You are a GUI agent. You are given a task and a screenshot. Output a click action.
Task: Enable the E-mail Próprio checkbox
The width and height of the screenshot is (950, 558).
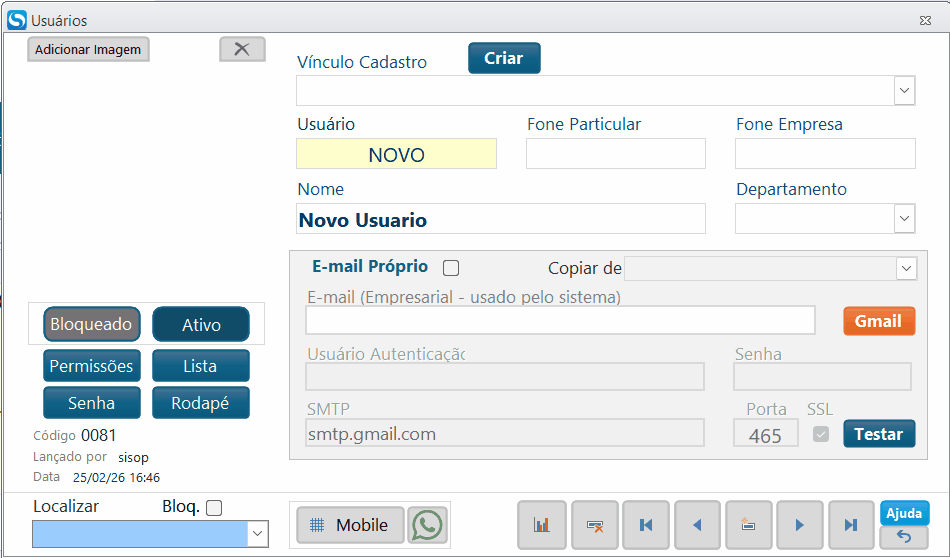pos(451,268)
